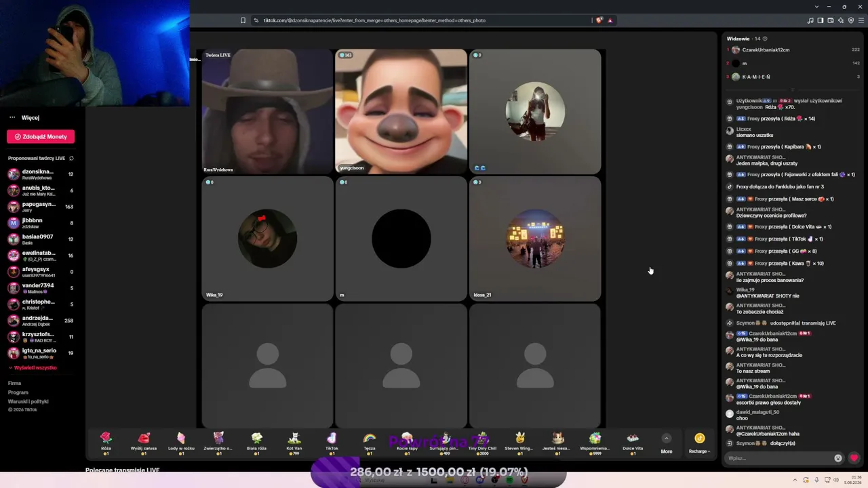
Task: Bookmark this page in the browser
Action: coord(243,20)
